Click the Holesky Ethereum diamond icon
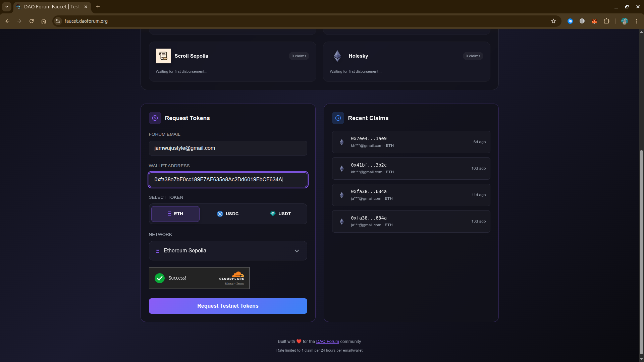 (x=337, y=56)
